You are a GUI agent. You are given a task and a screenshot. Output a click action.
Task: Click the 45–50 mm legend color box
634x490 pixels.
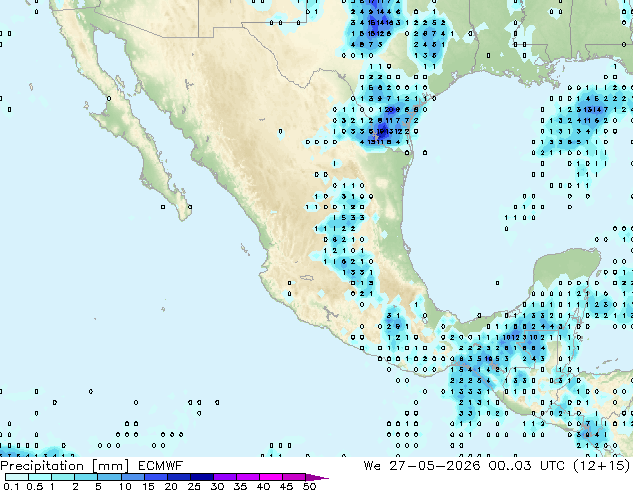(x=294, y=477)
